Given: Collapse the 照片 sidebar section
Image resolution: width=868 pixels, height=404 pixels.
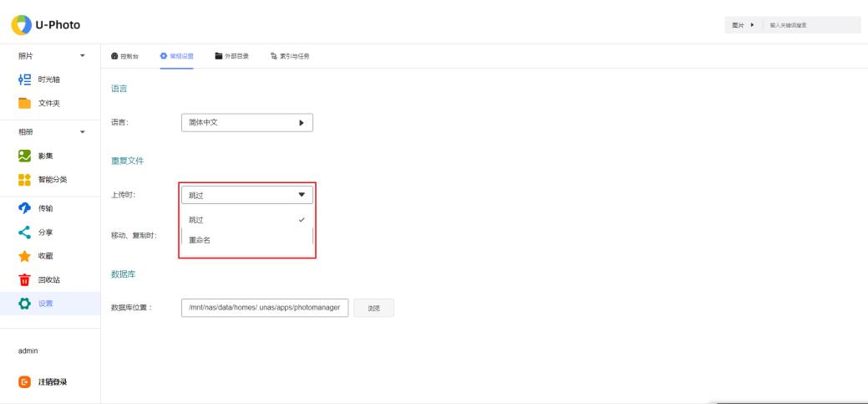Looking at the screenshot, I should coord(82,56).
